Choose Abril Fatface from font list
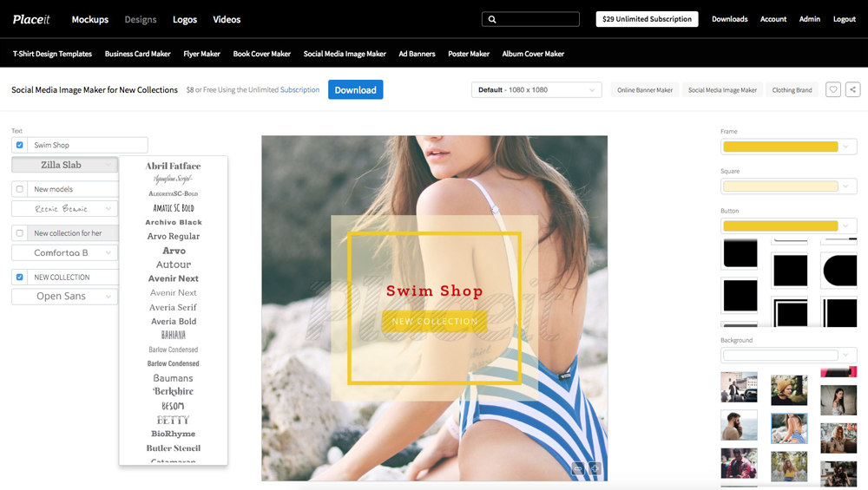This screenshot has height=490, width=868. (x=174, y=166)
